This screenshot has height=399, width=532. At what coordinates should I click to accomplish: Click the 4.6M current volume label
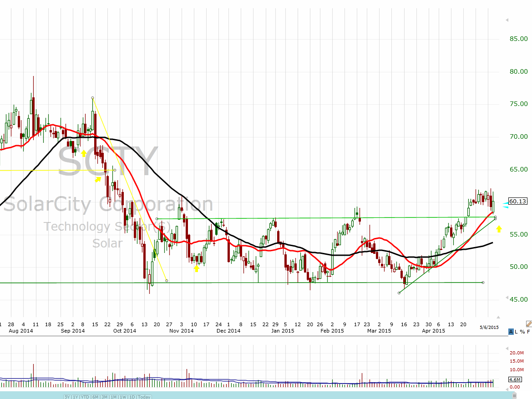515,379
